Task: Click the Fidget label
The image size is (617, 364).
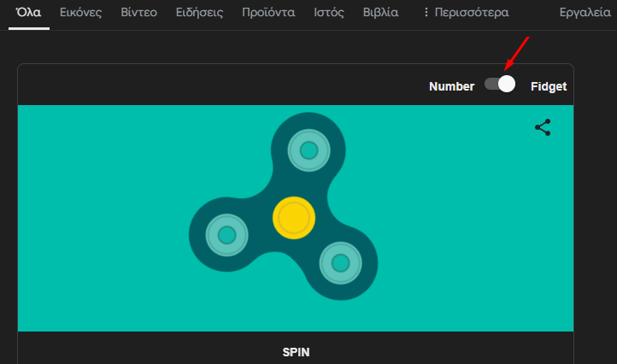Action: 549,86
